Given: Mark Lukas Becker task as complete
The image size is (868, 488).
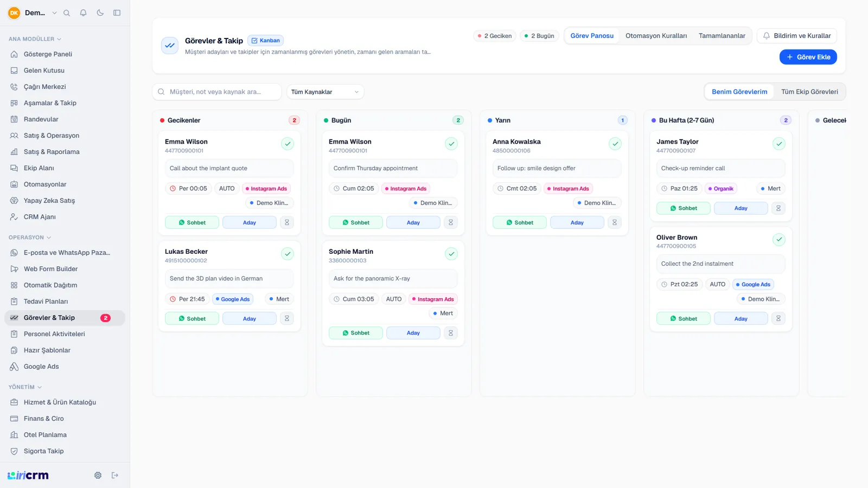Looking at the screenshot, I should (288, 254).
